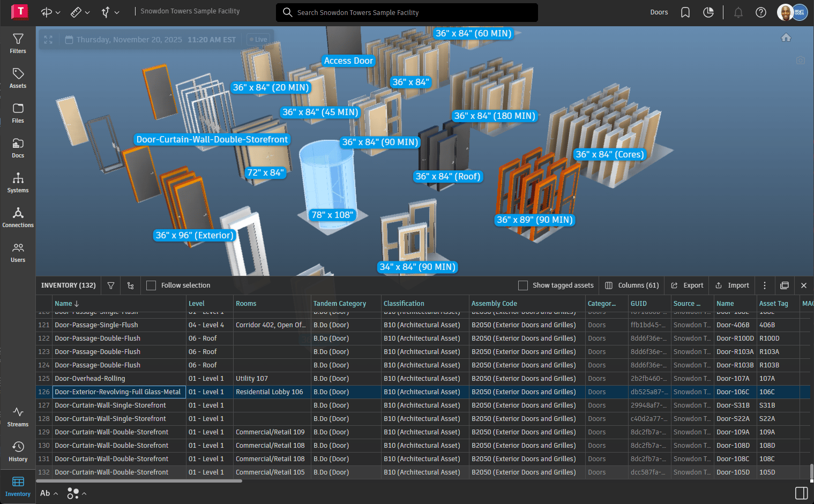Switch to the Inventory tab
This screenshot has height=504, width=814.
pos(18,486)
